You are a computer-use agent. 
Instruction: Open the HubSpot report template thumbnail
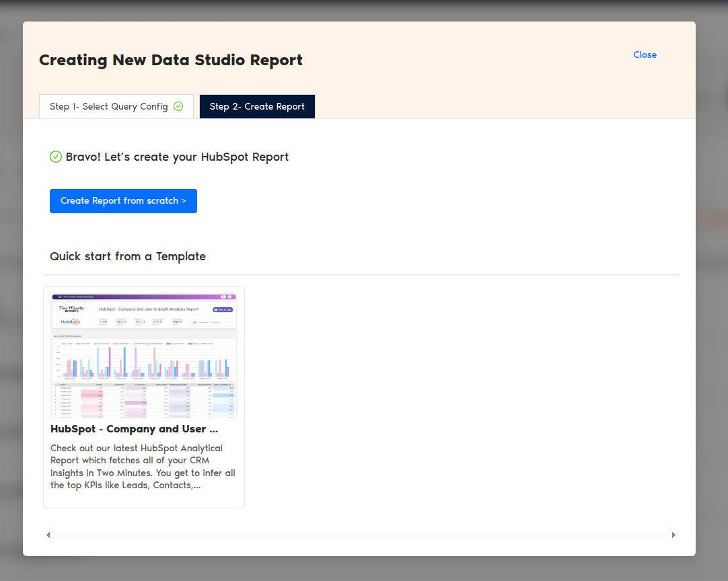[144, 356]
